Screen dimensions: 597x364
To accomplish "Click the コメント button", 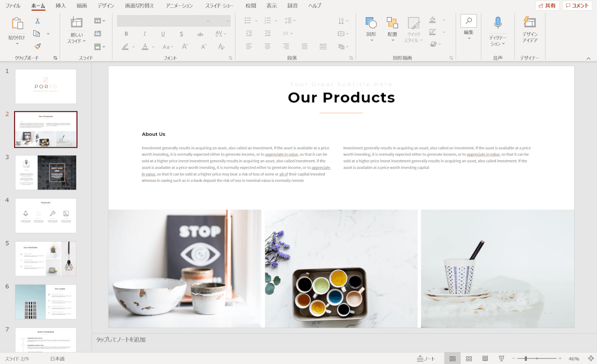I will pos(577,6).
